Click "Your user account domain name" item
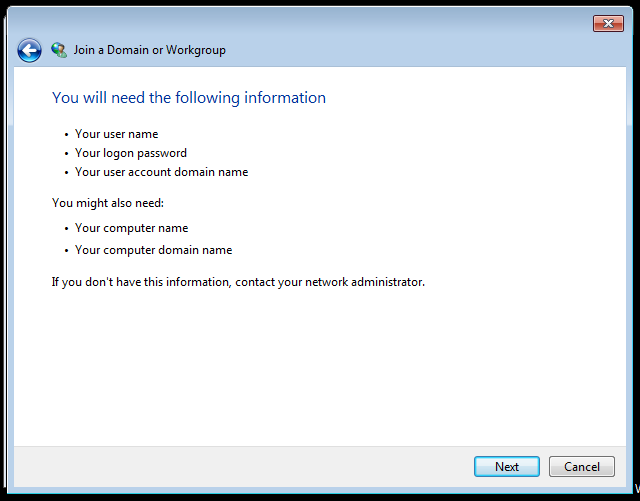The width and height of the screenshot is (640, 501). (161, 172)
